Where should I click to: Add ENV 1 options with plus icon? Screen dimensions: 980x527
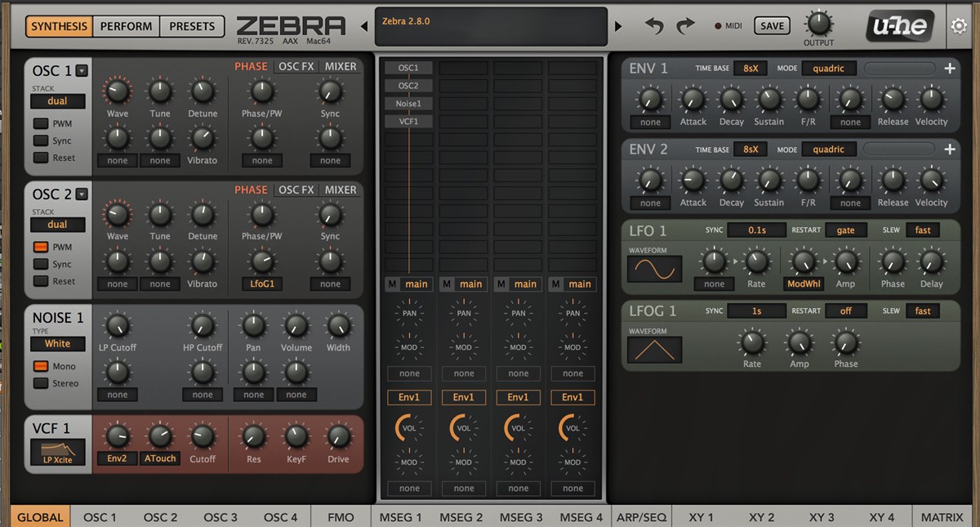click(x=950, y=69)
